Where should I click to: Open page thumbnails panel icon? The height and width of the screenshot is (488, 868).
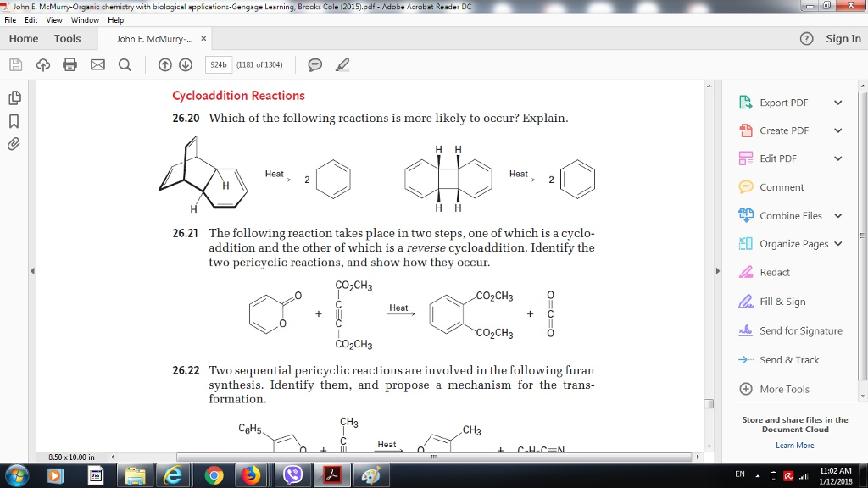[14, 98]
